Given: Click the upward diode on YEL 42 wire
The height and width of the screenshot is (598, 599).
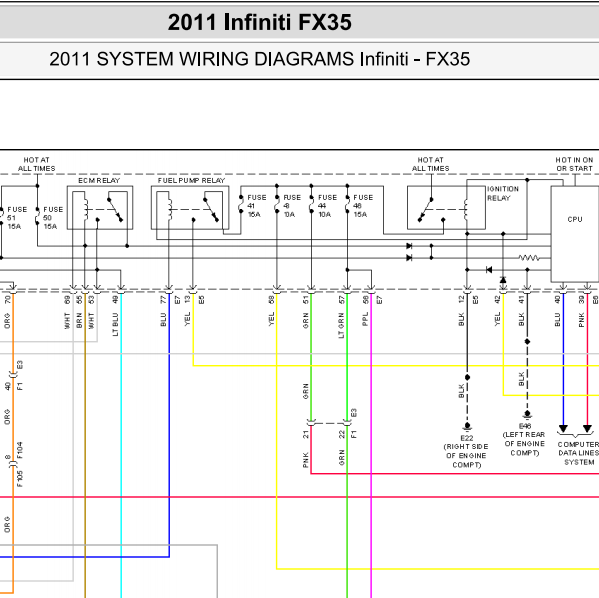Looking at the screenshot, I should coord(503,280).
